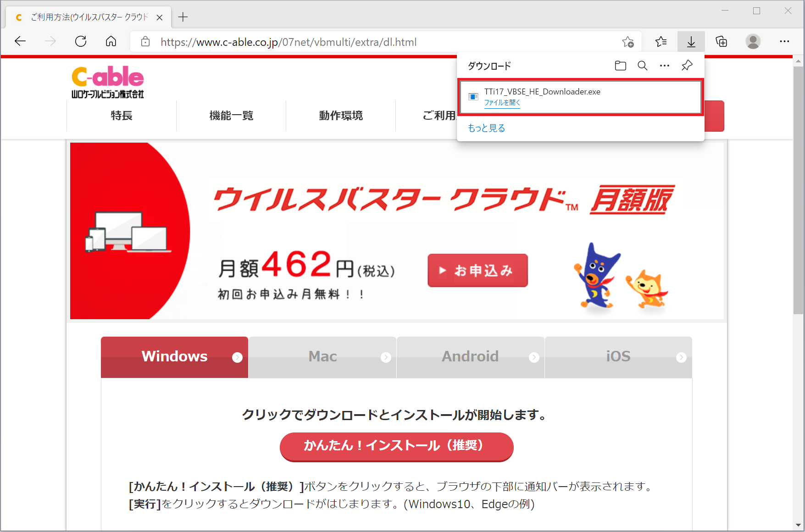
Task: Click the お申込み button in banner
Action: [477, 271]
